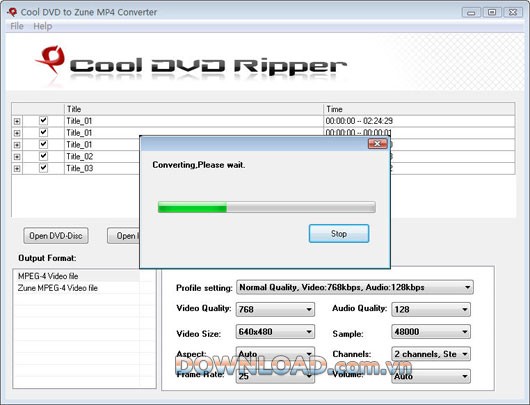530x405 pixels.
Task: Select the 00:00:00 -- 02:24:29 time cell
Action: tap(419, 121)
